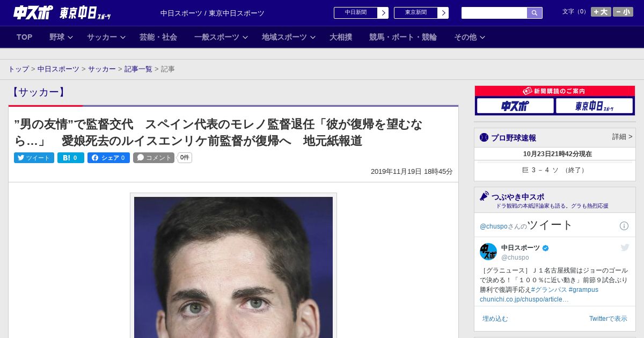Open 中スポ subscription banner button
Screen dimensions: 644x338
coord(515,106)
